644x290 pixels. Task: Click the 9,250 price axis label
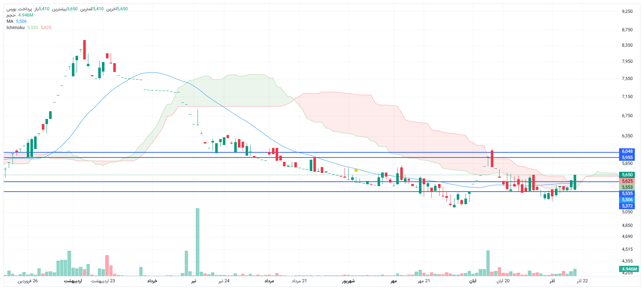tap(627, 11)
